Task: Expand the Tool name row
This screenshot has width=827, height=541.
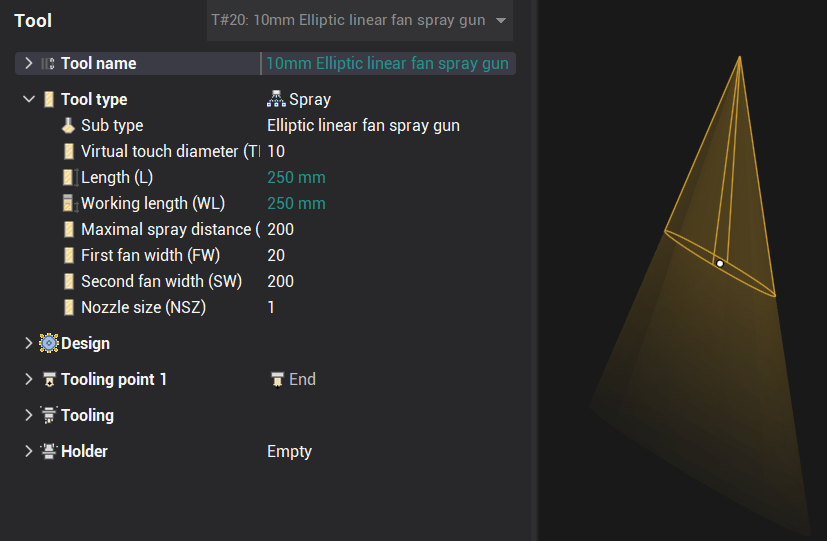Action: (27, 64)
